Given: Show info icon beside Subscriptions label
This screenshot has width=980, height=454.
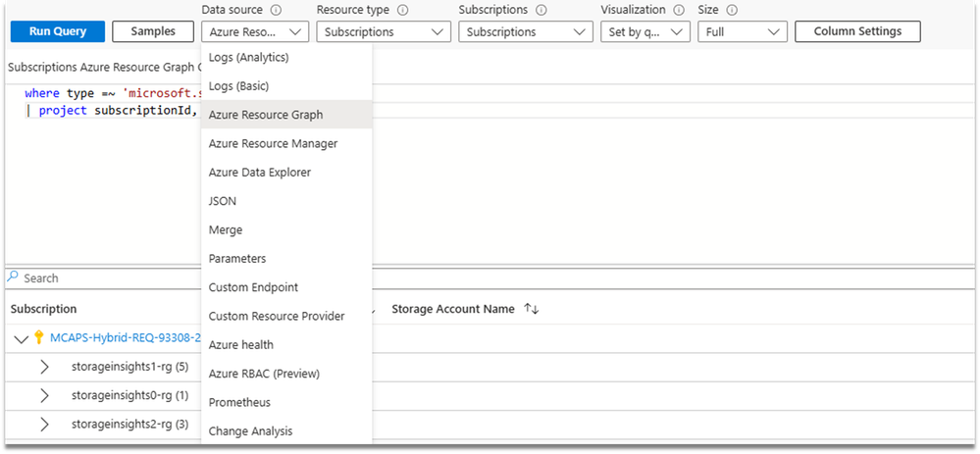Looking at the screenshot, I should click(542, 10).
